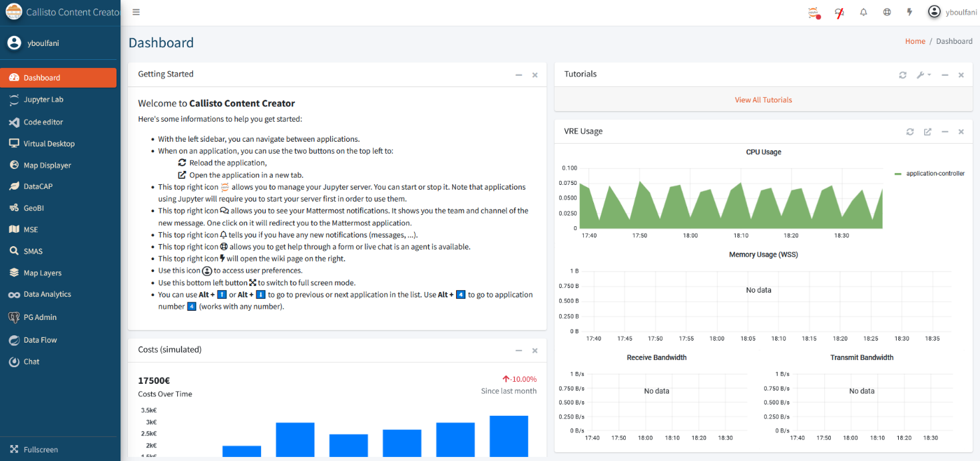Open the Jupyter server manager icon
The width and height of the screenshot is (980, 461).
(x=814, y=12)
